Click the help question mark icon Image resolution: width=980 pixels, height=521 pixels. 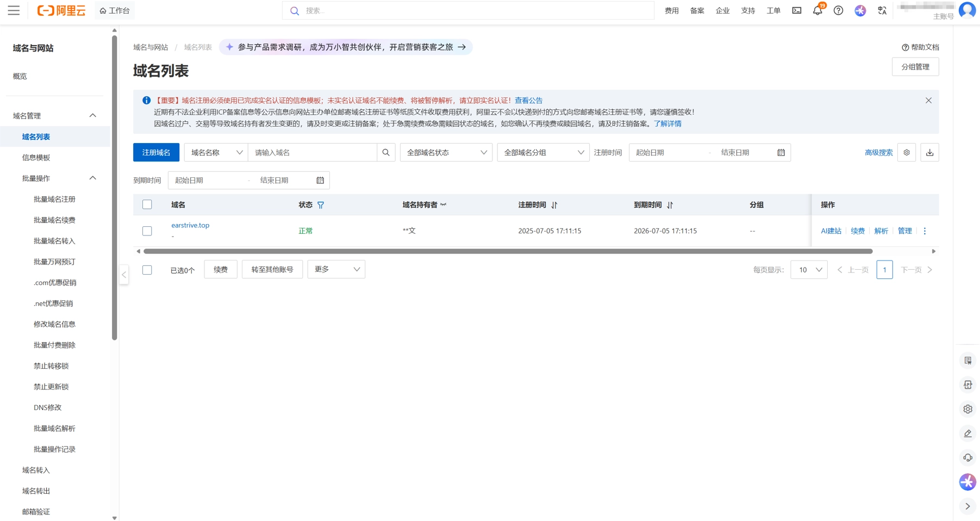point(838,11)
